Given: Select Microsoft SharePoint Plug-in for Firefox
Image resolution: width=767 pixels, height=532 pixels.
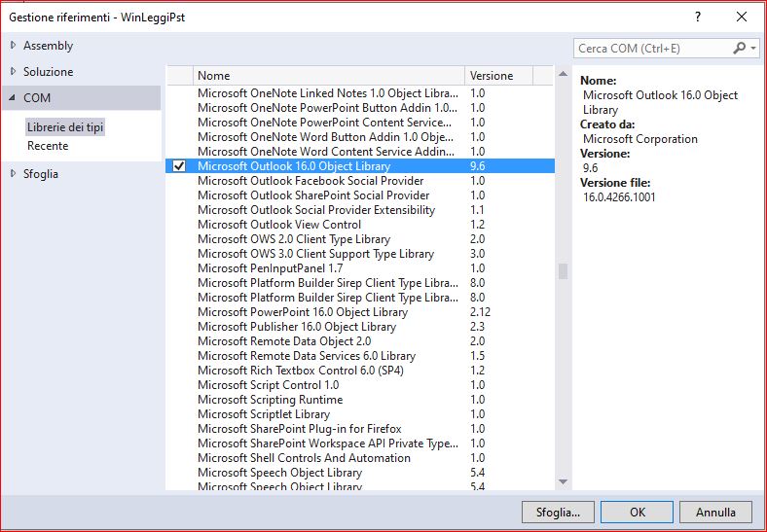Looking at the screenshot, I should 360,429.
